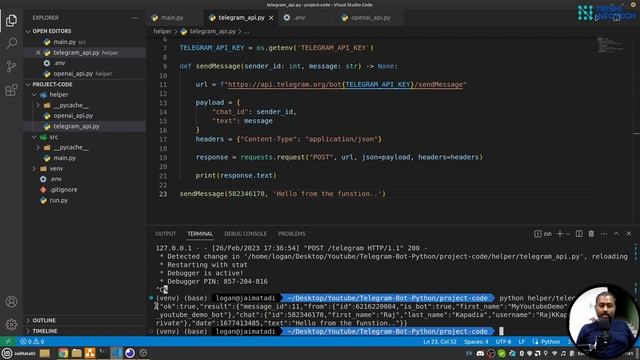Open the Accounts menu icon
This screenshot has width=640, height=360.
point(11,302)
